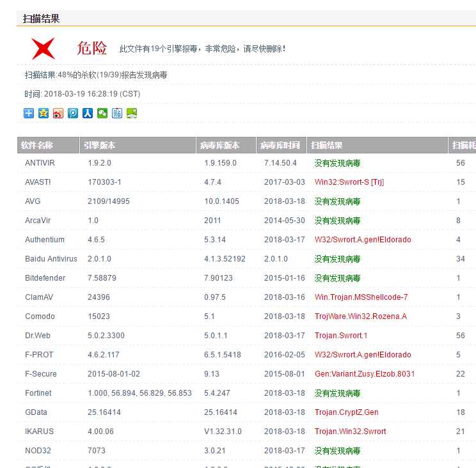Click AVAST engine version 170303-1
The width and height of the screenshot is (476, 468).
click(x=104, y=182)
